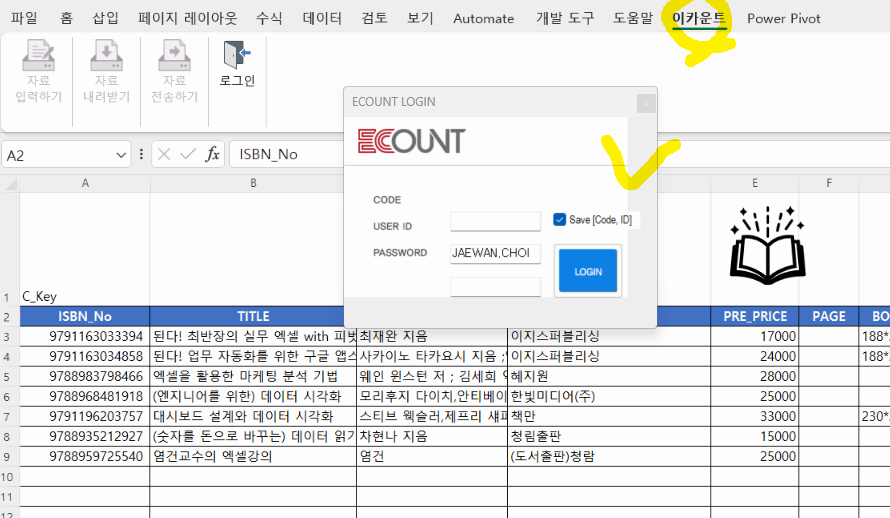The height and width of the screenshot is (518, 890).
Task: Click publisher cell 한빛미디어(주)
Action: [x=609, y=396]
